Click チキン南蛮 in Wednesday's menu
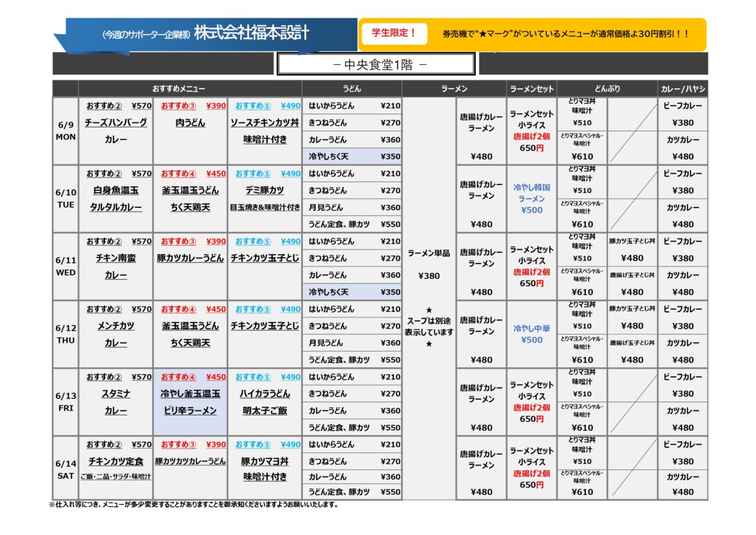756x535 pixels. pos(116,258)
